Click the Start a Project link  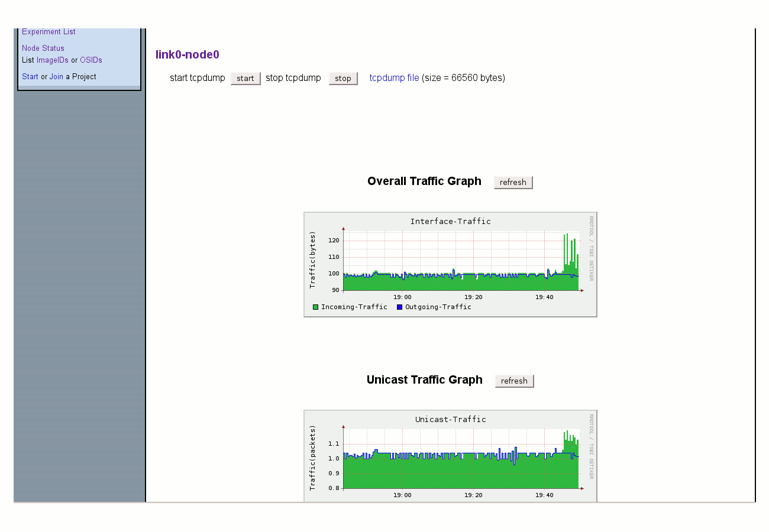click(x=30, y=77)
